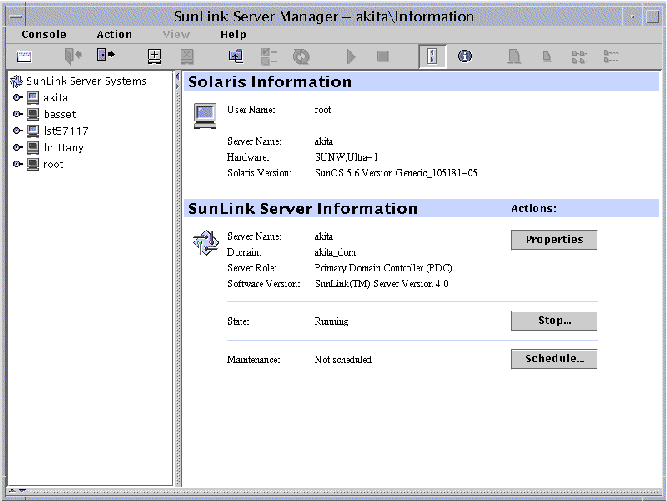Select lst57117 in the server tree
Image resolution: width=667 pixels, height=501 pixels.
point(66,131)
